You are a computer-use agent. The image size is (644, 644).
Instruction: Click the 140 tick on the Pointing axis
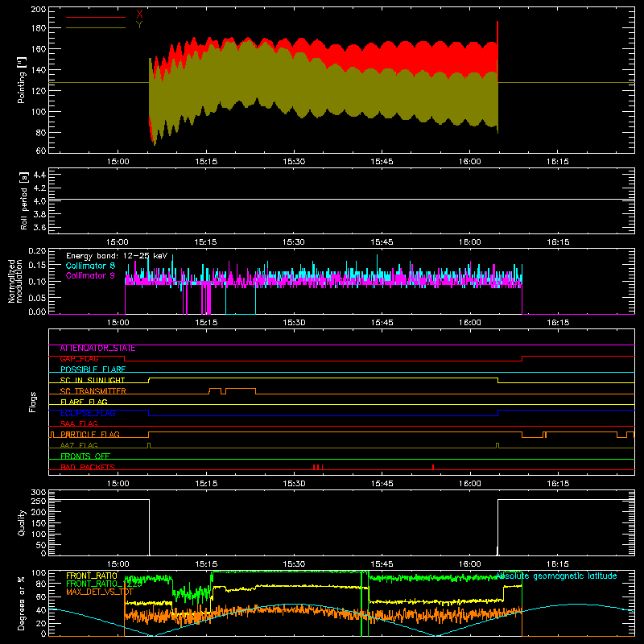39,70
